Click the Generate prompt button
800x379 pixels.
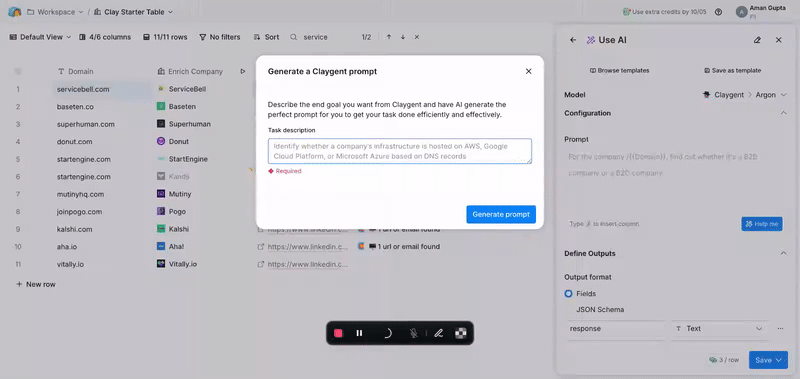pos(501,214)
